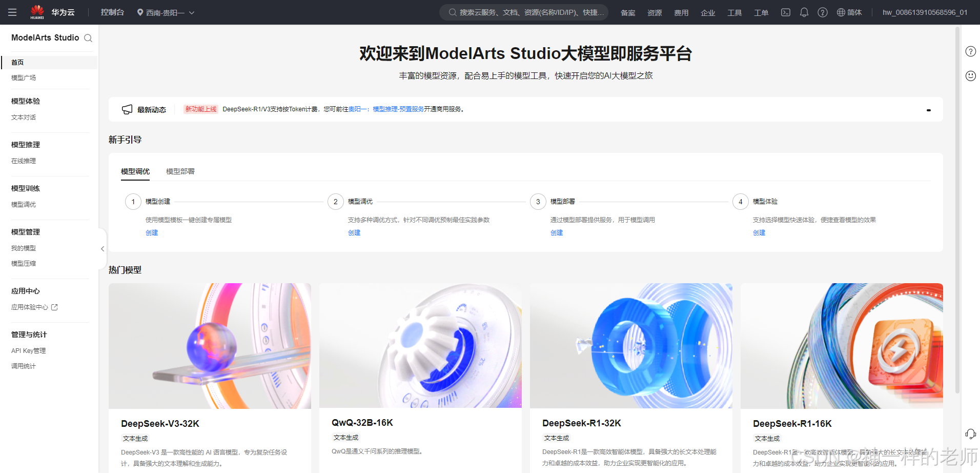Open 应用体验中心 in the sidebar
This screenshot has height=473, width=980.
[30, 307]
